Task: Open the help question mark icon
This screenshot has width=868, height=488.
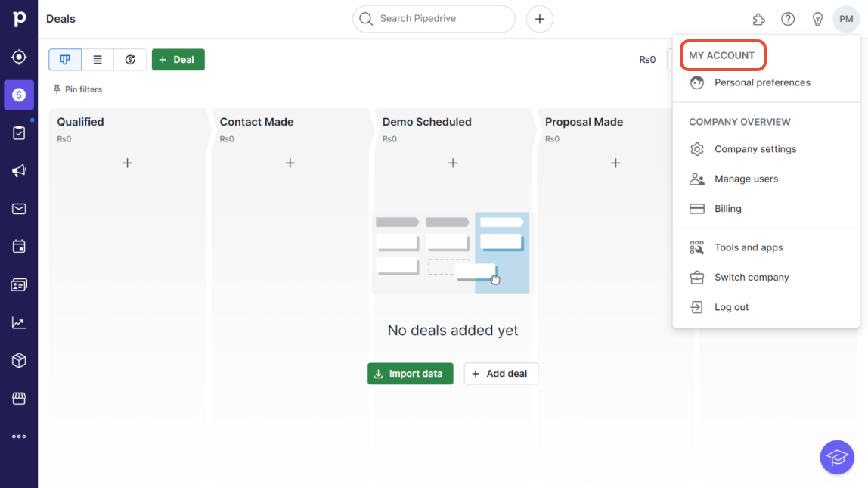Action: tap(788, 19)
